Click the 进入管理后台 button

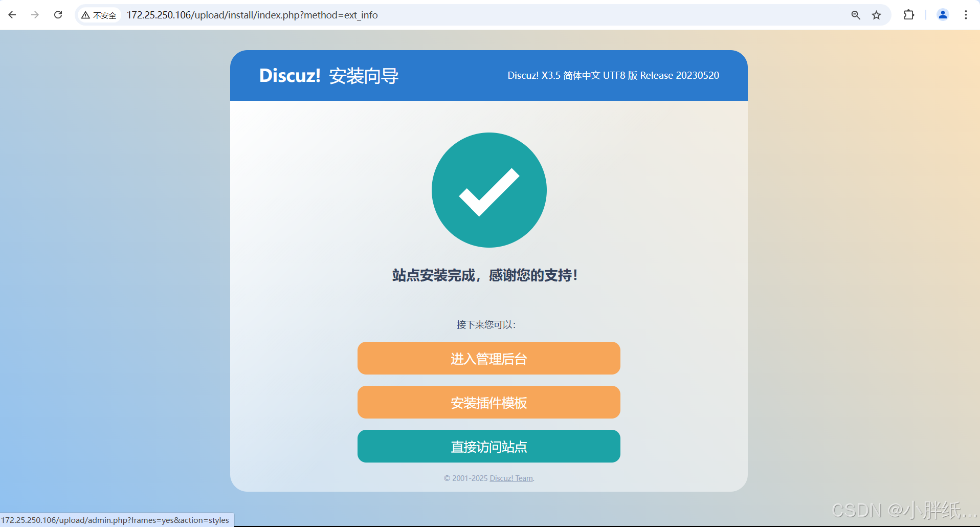tap(488, 358)
